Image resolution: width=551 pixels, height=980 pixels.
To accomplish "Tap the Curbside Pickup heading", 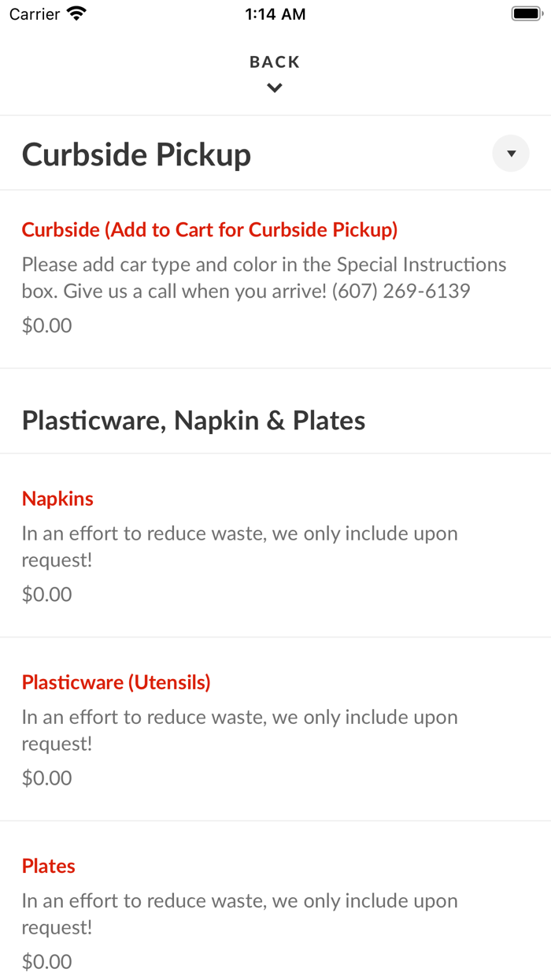I will [x=136, y=154].
